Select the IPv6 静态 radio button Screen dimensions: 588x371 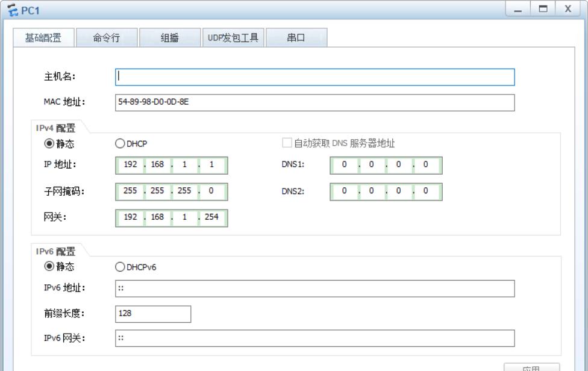(x=49, y=266)
